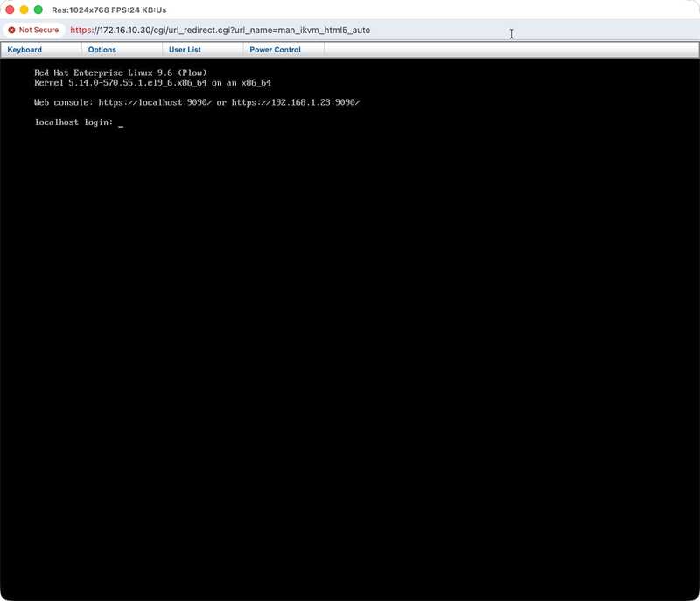Viewport: 700px width, 601px height.
Task: Click an empty area of the black console screen
Action: pos(350,350)
